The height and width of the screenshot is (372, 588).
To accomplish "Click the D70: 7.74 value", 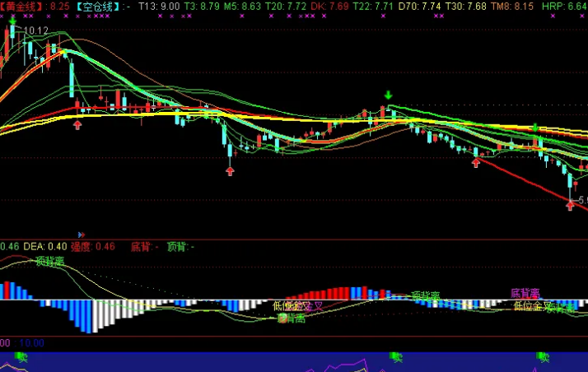I will pyautogui.click(x=419, y=7).
